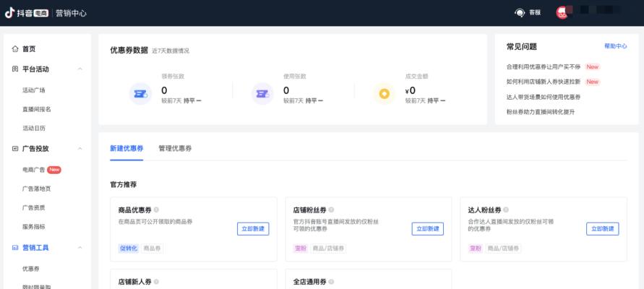Screen dimensions: 644x289
Task: Click 立即新建 for 商品优惠券
Action: click(x=253, y=228)
